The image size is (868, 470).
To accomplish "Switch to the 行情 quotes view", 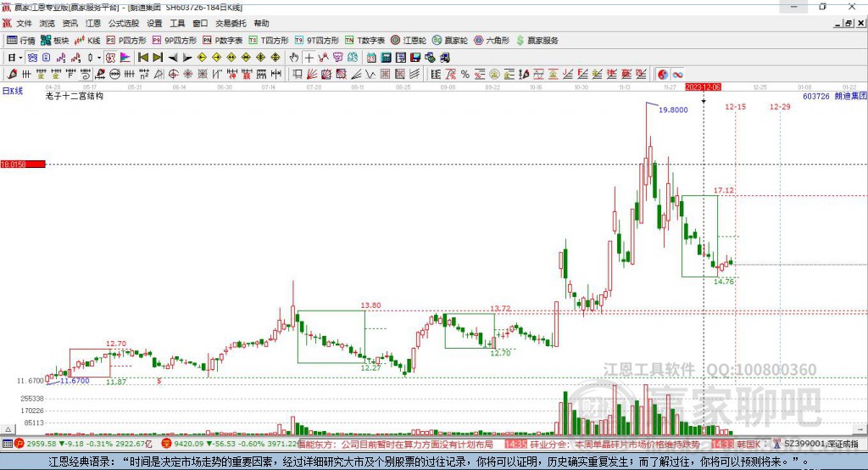I will (21, 41).
